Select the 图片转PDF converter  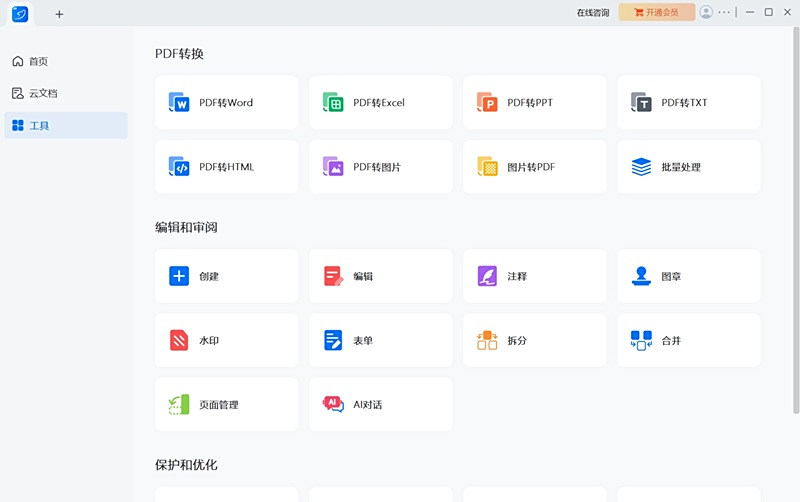click(x=534, y=167)
